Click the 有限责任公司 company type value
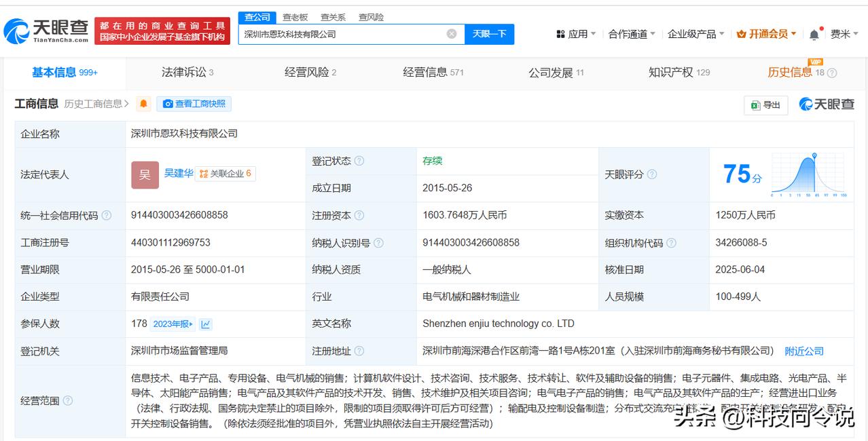 click(x=160, y=296)
